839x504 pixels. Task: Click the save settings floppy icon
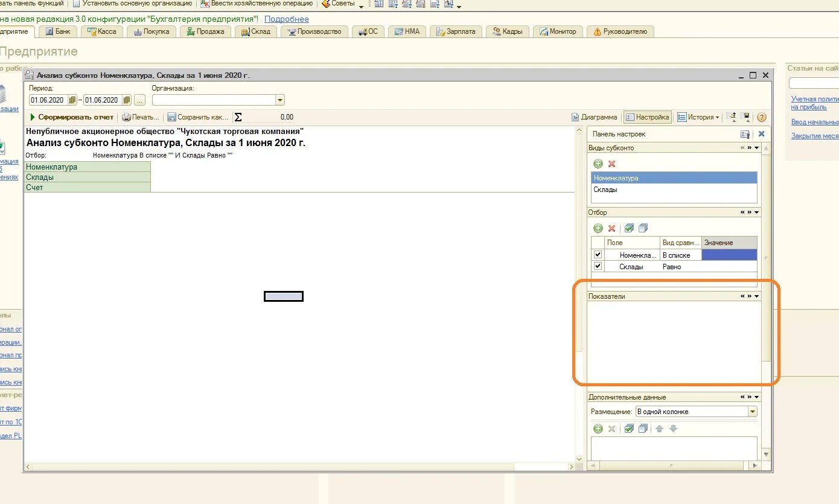(x=746, y=117)
